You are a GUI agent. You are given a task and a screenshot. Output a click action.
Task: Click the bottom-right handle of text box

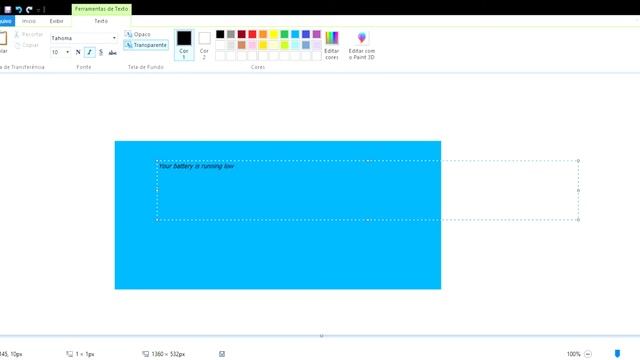pyautogui.click(x=578, y=220)
